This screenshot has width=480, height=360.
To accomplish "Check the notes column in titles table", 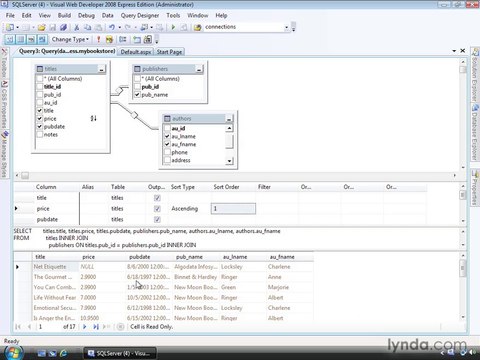I will coord(40,135).
